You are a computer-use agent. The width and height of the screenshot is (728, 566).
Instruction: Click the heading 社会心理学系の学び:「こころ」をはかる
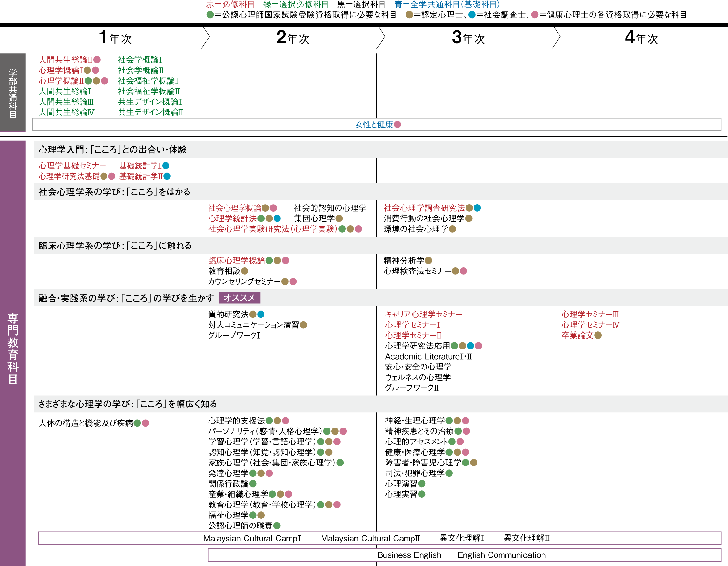click(114, 191)
